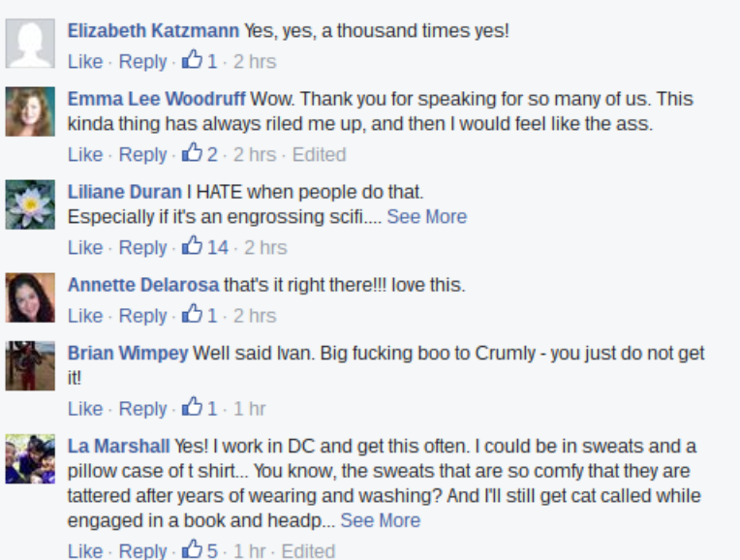Screen dimensions: 740x560
Task: Open Annette Delarosa's profile photo
Action: coord(30,297)
